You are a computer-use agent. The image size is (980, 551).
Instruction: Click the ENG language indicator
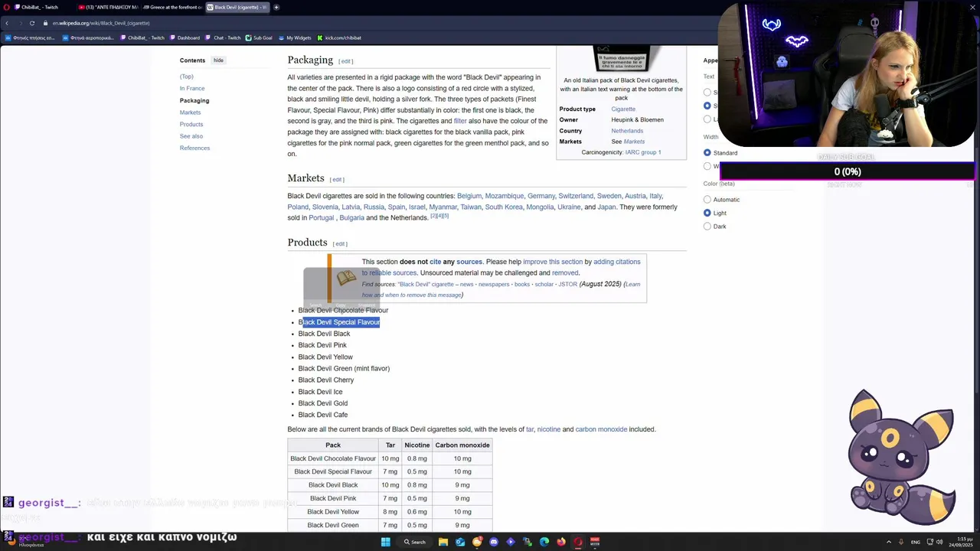click(916, 542)
